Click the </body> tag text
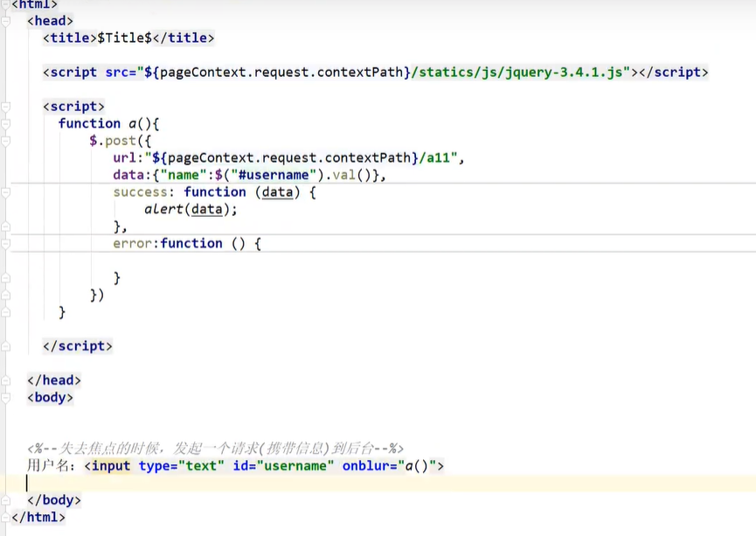Screen dimensions: 756x536 [x=54, y=500]
